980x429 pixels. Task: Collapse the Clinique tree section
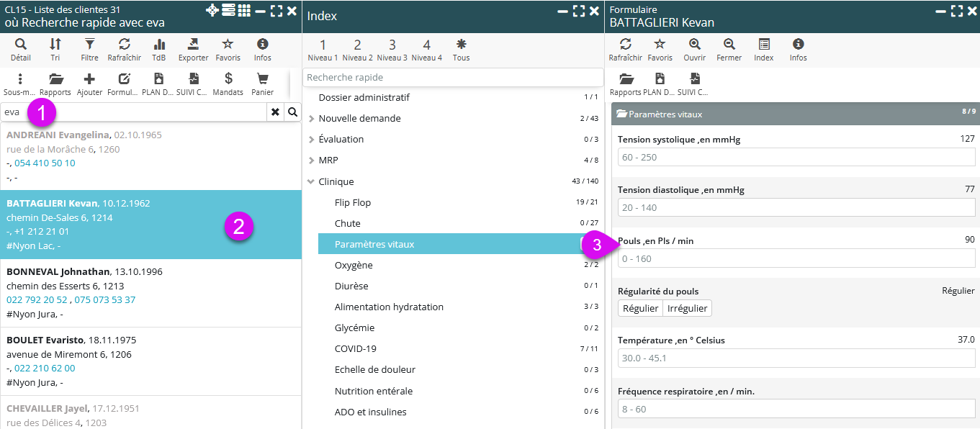pyautogui.click(x=311, y=182)
